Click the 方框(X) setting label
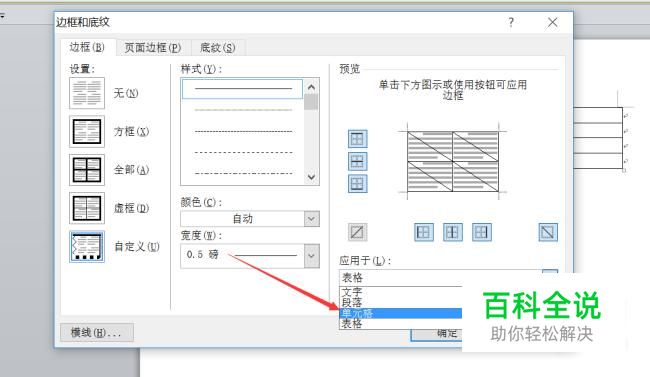 tap(131, 131)
